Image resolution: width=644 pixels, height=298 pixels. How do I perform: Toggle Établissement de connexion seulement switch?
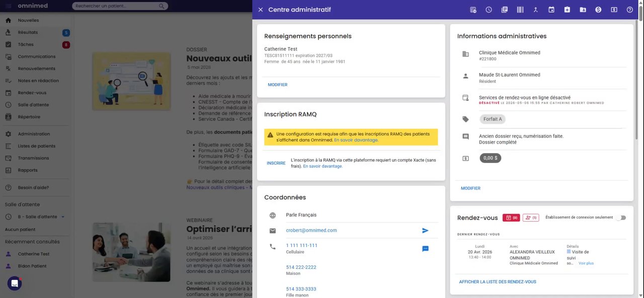[x=621, y=217]
